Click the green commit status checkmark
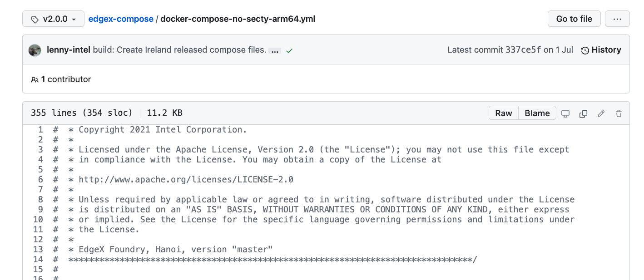The width and height of the screenshot is (644, 280). [x=289, y=50]
